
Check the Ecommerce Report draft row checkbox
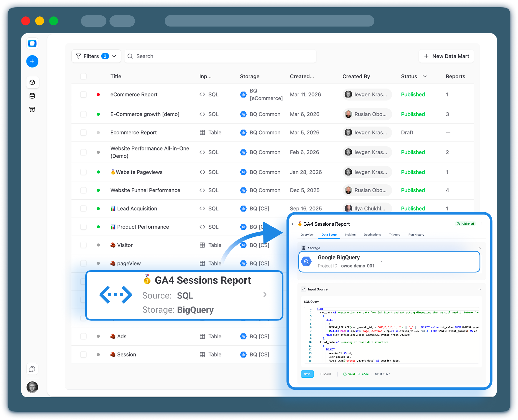(83, 133)
